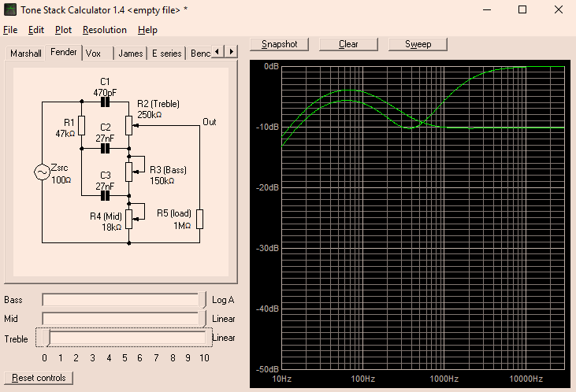Click the R1 resistor symbol
576x392 pixels.
coord(81,125)
